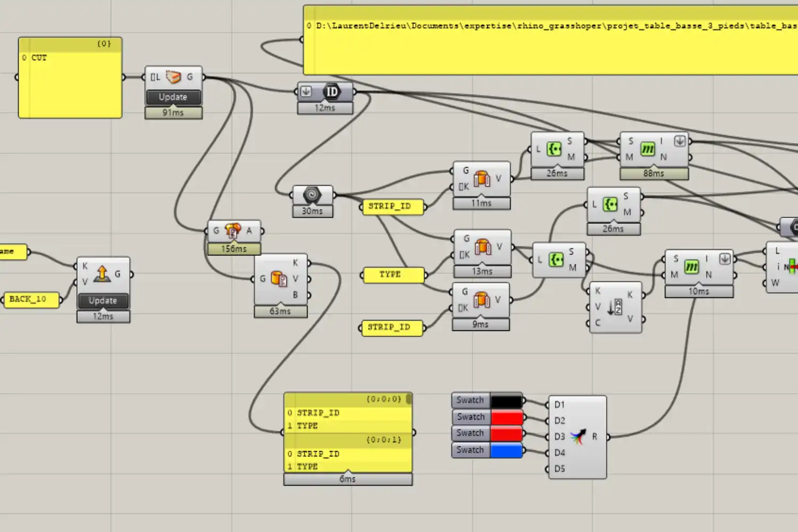The height and width of the screenshot is (532, 798).
Task: Click the down arrow on the ID component
Action: click(306, 91)
